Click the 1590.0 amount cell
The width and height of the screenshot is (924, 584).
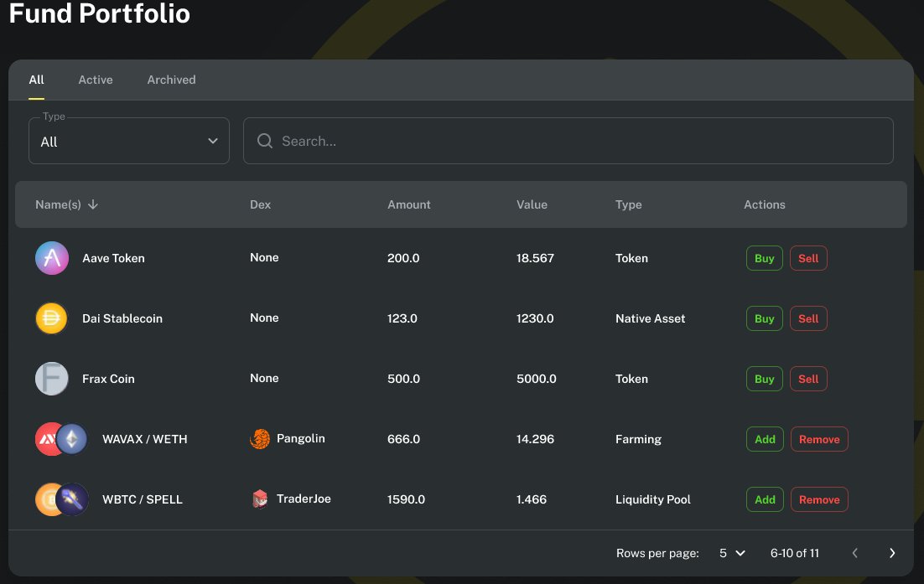pyautogui.click(x=406, y=499)
